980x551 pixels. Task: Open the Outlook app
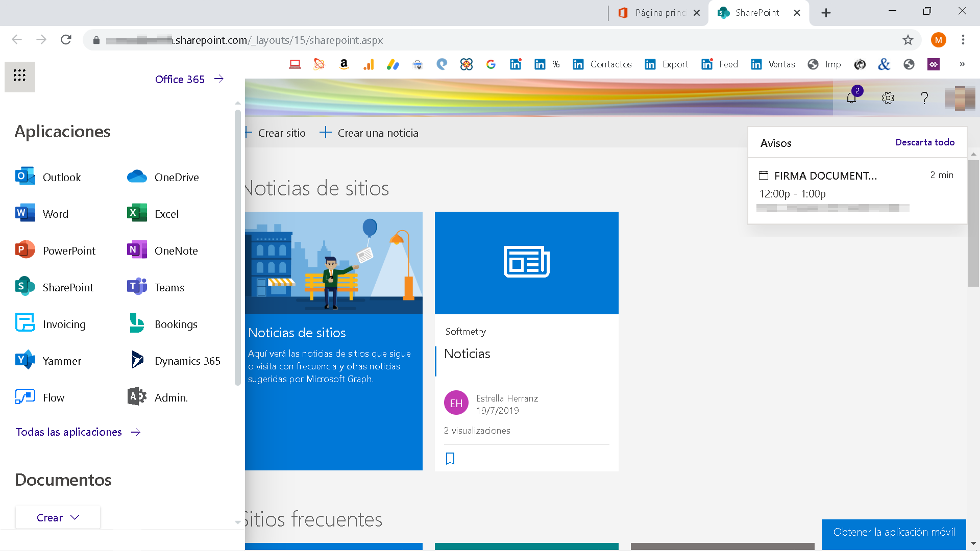48,177
